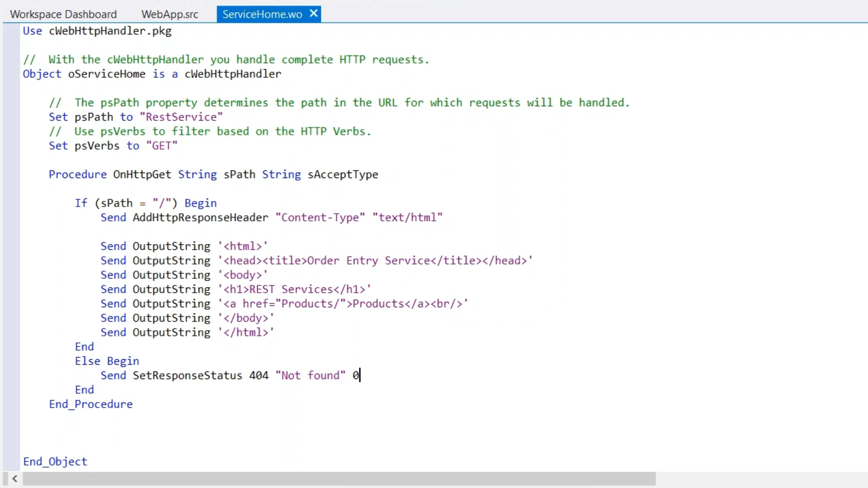This screenshot has width=868, height=488.
Task: Switch to the Workspace Dashboard tab
Action: pos(63,14)
